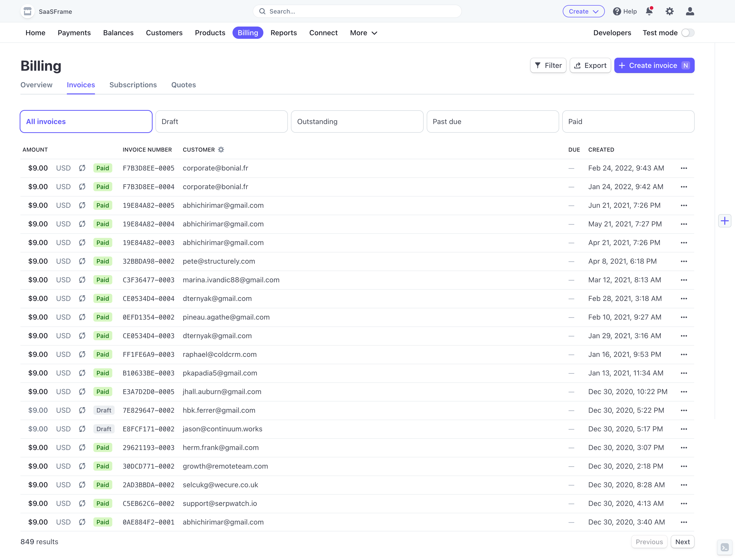The image size is (735, 560).
Task: Click recurring icon on F7B3D8EE-0005 row
Action: (x=82, y=168)
